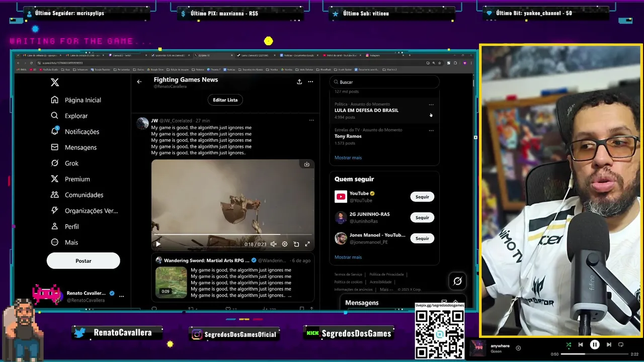644x362 pixels.
Task: Open options for Tony Ramos trend
Action: point(431,130)
